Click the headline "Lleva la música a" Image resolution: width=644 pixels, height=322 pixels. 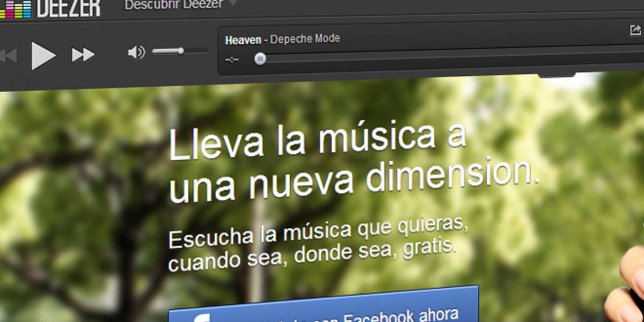click(317, 141)
